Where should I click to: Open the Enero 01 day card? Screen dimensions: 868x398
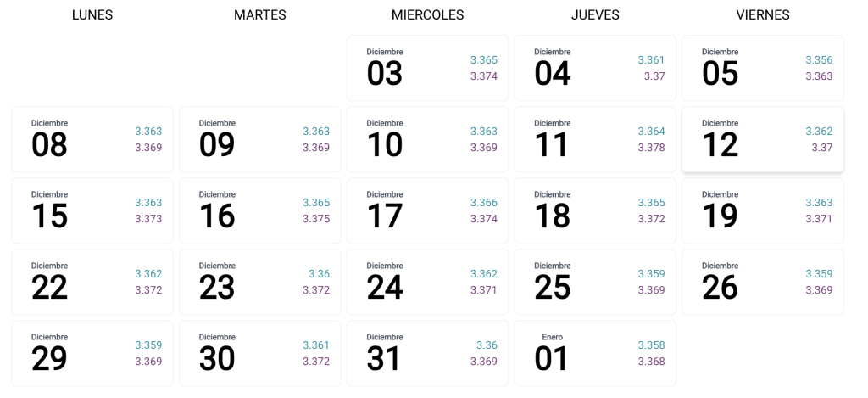click(595, 353)
